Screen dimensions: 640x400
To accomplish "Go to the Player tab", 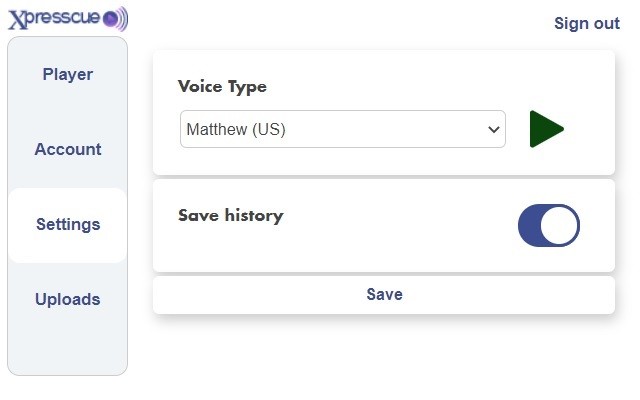I will point(67,74).
